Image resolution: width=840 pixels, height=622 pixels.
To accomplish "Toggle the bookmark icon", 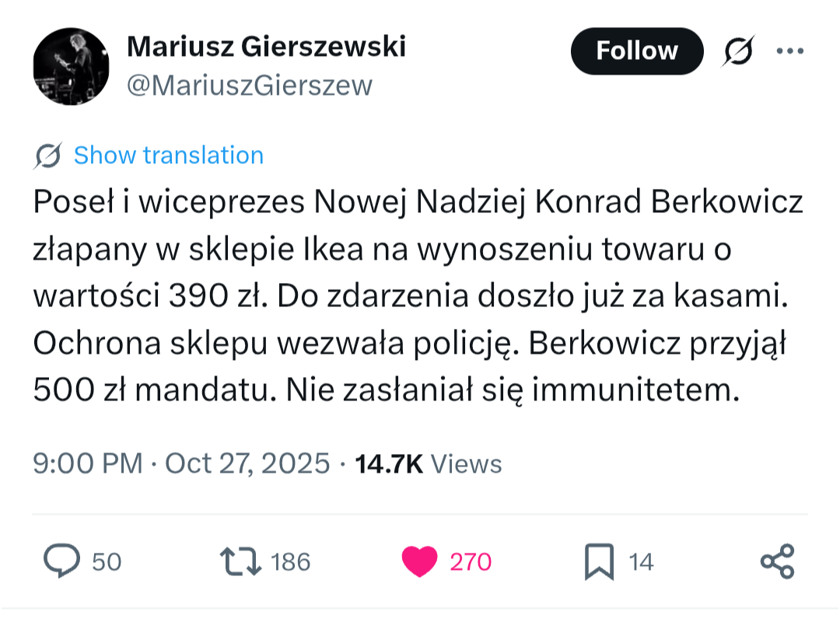I will [599, 561].
